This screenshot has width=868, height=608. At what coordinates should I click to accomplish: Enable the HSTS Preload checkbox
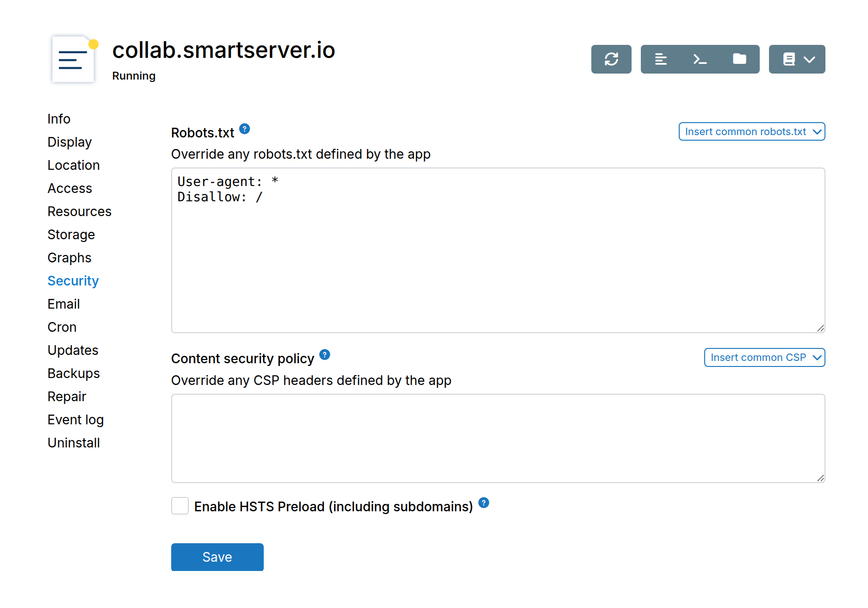(180, 506)
